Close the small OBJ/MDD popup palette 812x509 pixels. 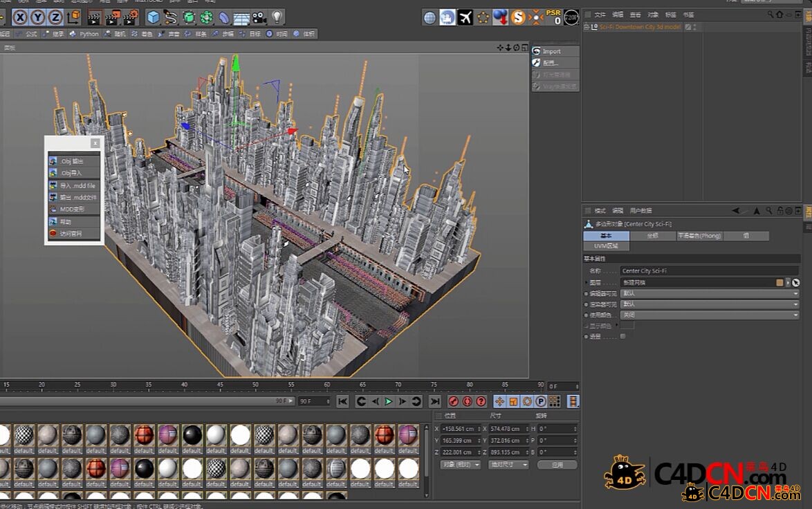tap(95, 142)
